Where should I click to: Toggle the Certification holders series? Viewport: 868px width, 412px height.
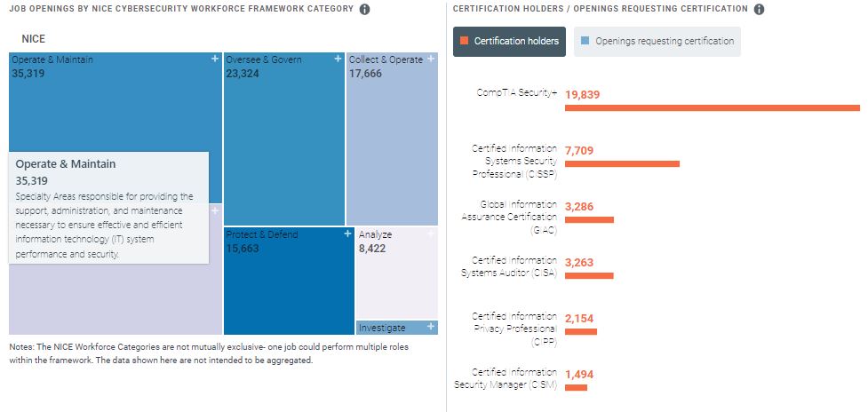click(x=509, y=41)
